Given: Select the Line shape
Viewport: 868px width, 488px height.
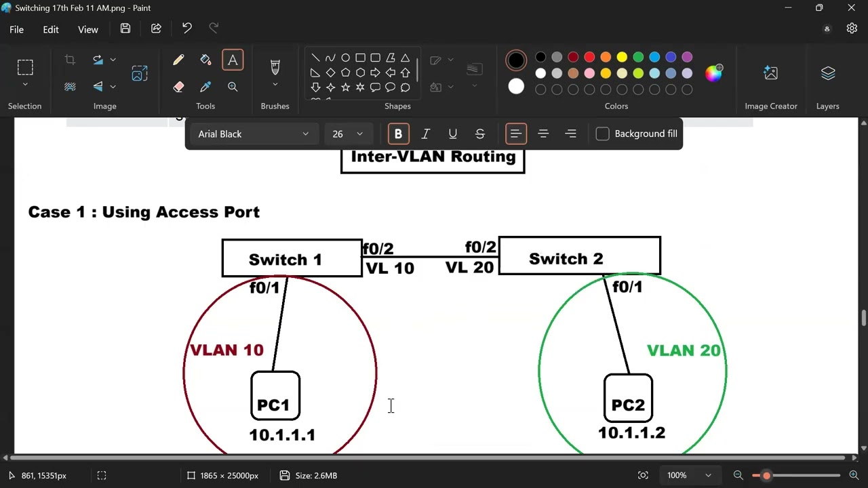Looking at the screenshot, I should coord(315,58).
